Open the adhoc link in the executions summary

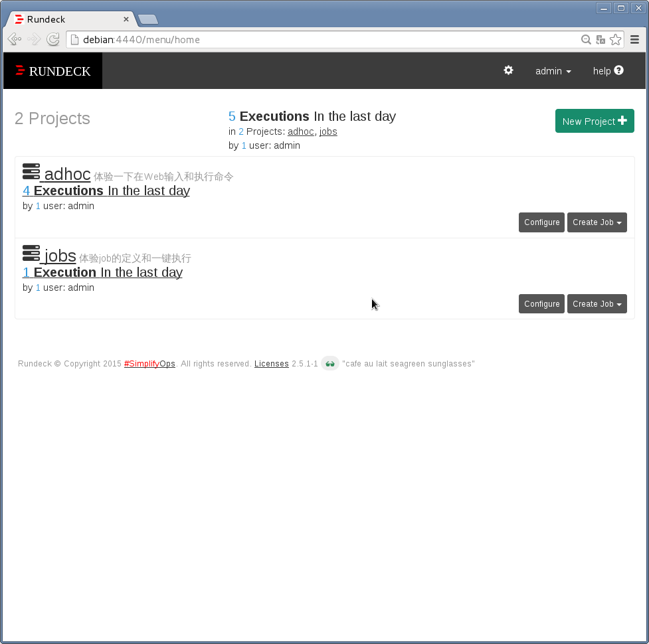[x=300, y=131]
